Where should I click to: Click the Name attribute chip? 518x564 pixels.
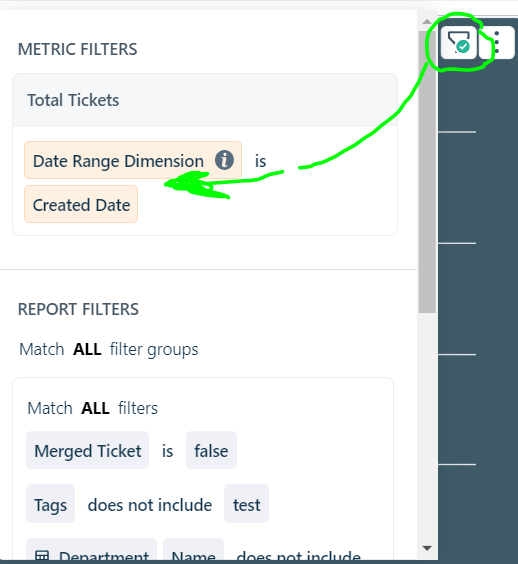(194, 551)
